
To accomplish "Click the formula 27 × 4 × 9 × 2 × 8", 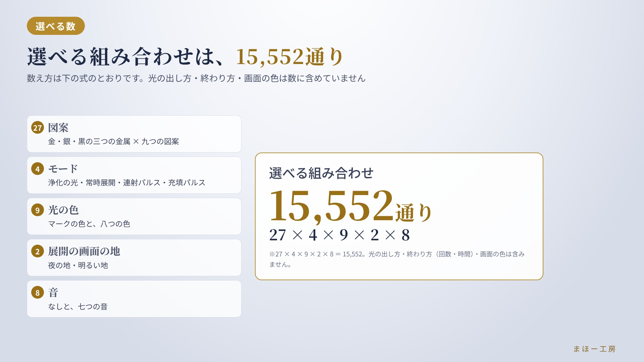I will tap(339, 235).
